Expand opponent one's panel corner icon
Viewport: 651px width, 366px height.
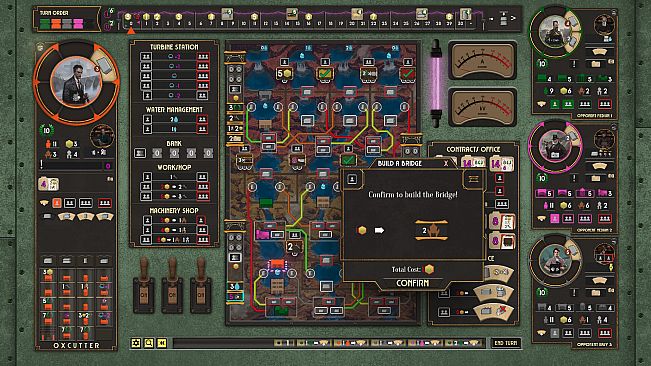(x=614, y=13)
